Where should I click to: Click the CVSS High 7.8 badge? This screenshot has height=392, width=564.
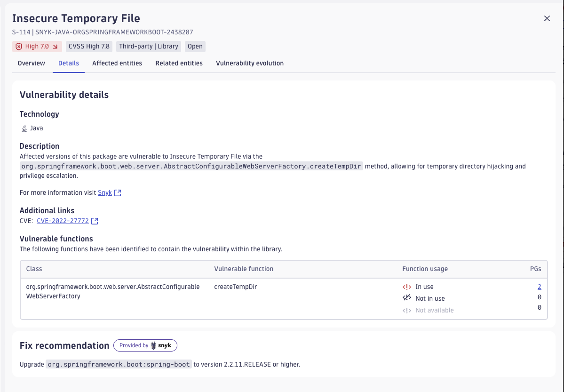89,47
